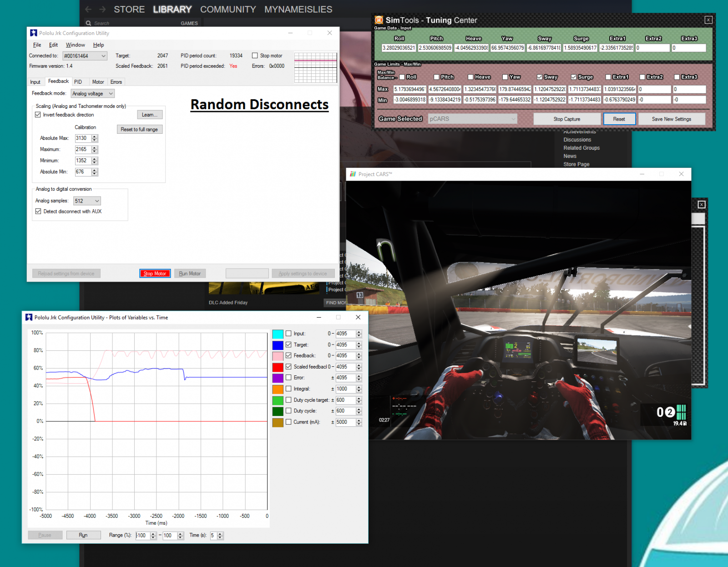Viewport: 728px width, 567px height.
Task: Open Discussions link in Steam library
Action: click(x=577, y=140)
